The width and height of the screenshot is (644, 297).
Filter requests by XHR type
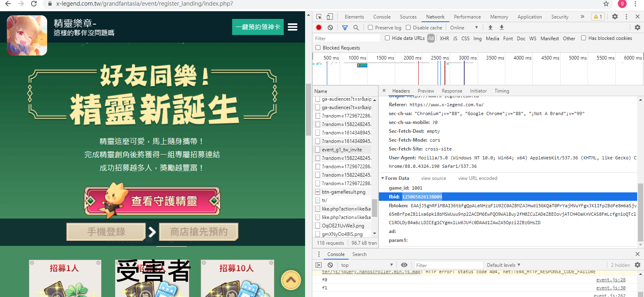click(444, 38)
